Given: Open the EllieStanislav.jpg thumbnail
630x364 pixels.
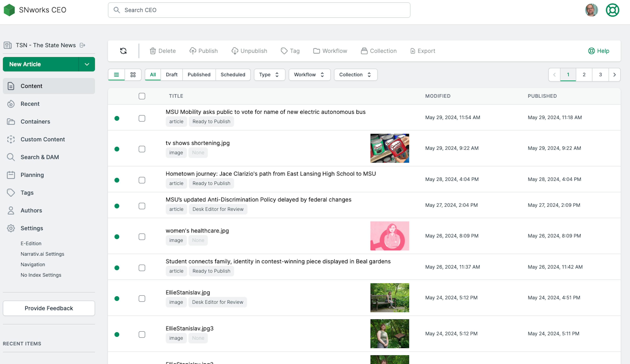Looking at the screenshot, I should tap(389, 298).
